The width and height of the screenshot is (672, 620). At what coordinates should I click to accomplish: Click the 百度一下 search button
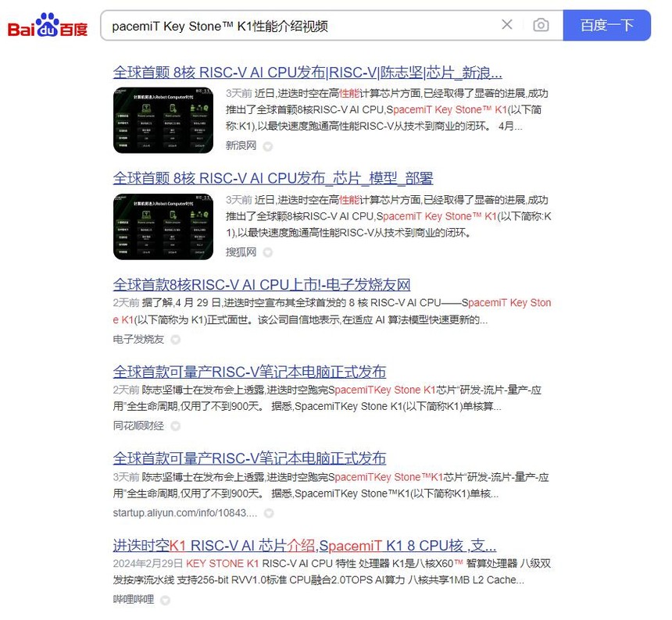[607, 25]
